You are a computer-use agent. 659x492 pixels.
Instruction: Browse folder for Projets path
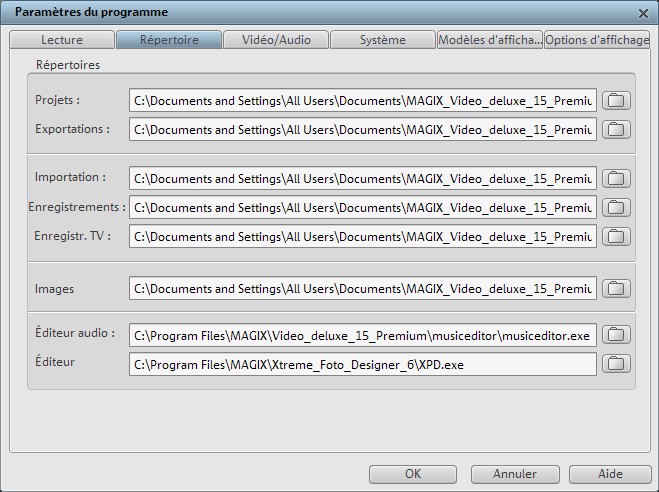pos(616,100)
